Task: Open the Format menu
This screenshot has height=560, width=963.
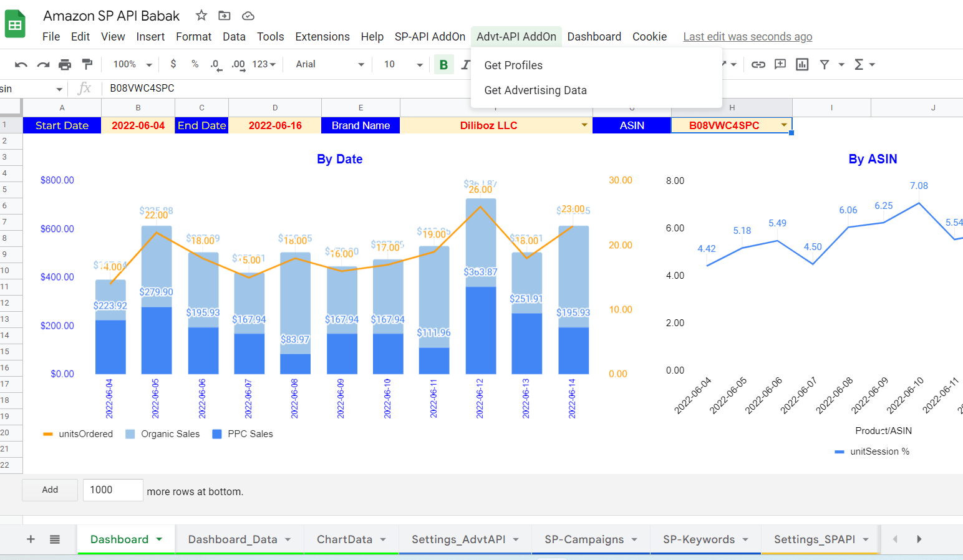Action: (193, 37)
